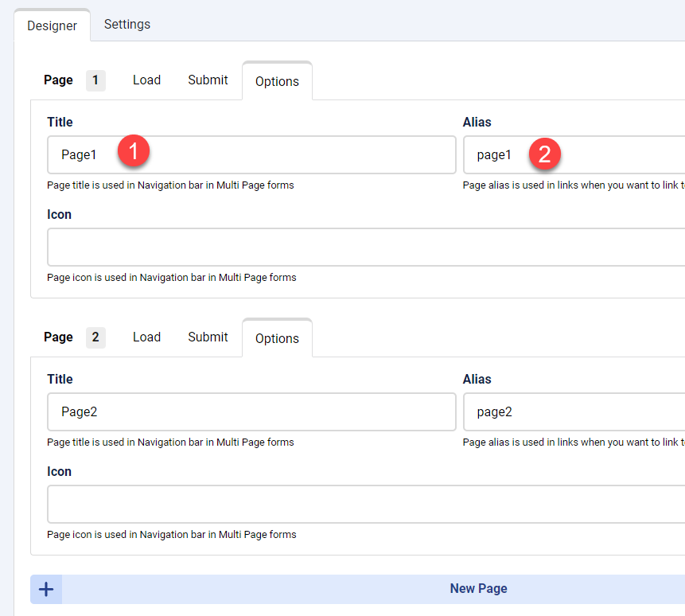The width and height of the screenshot is (685, 616).
Task: Click the empty Icon field of Page 1
Action: [366, 247]
